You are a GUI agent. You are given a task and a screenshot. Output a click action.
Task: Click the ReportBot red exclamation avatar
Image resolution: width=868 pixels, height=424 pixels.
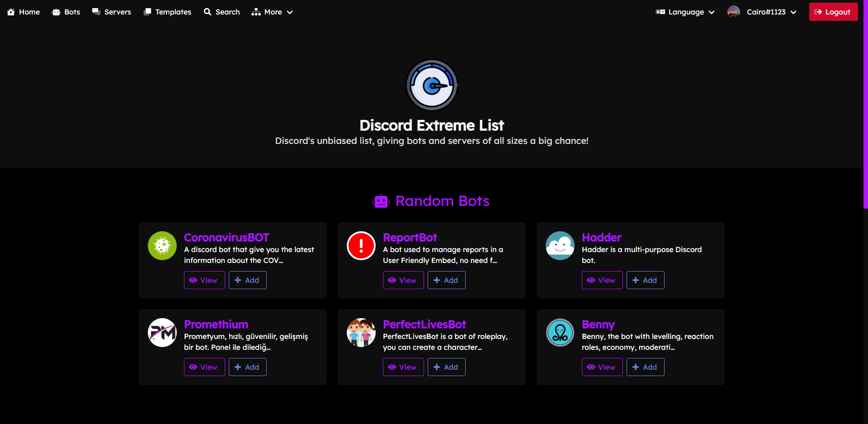[x=361, y=246]
